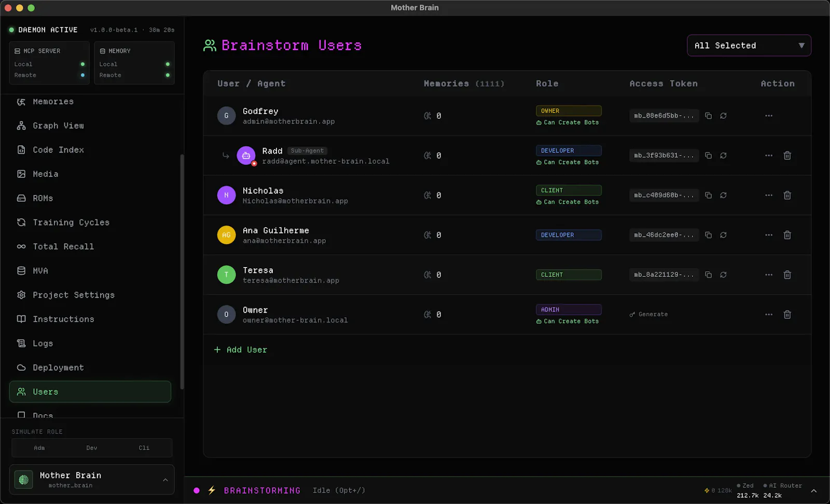Screen dimensions: 830x504
Task: Toggle Can Create Bots for Owner
Action: point(568,321)
